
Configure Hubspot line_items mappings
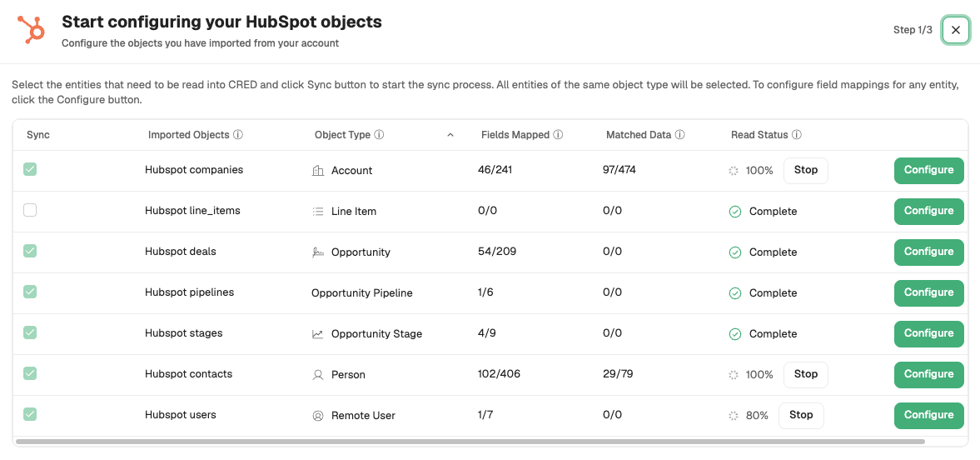(928, 212)
